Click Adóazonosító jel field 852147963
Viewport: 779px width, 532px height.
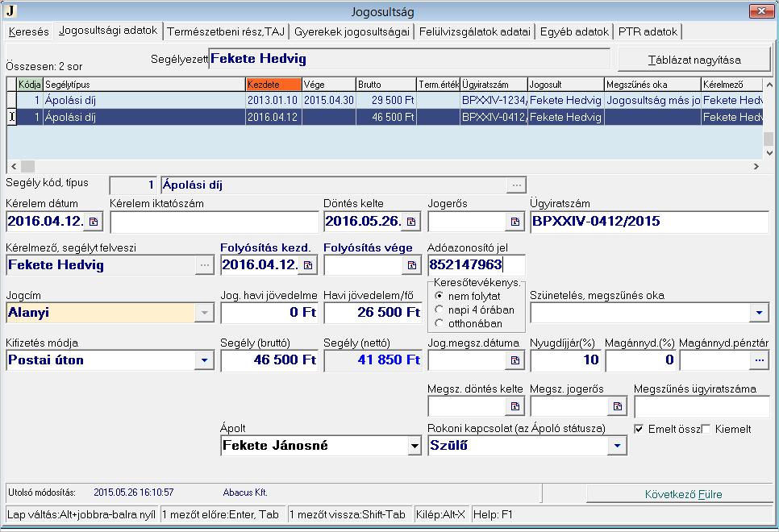476,264
